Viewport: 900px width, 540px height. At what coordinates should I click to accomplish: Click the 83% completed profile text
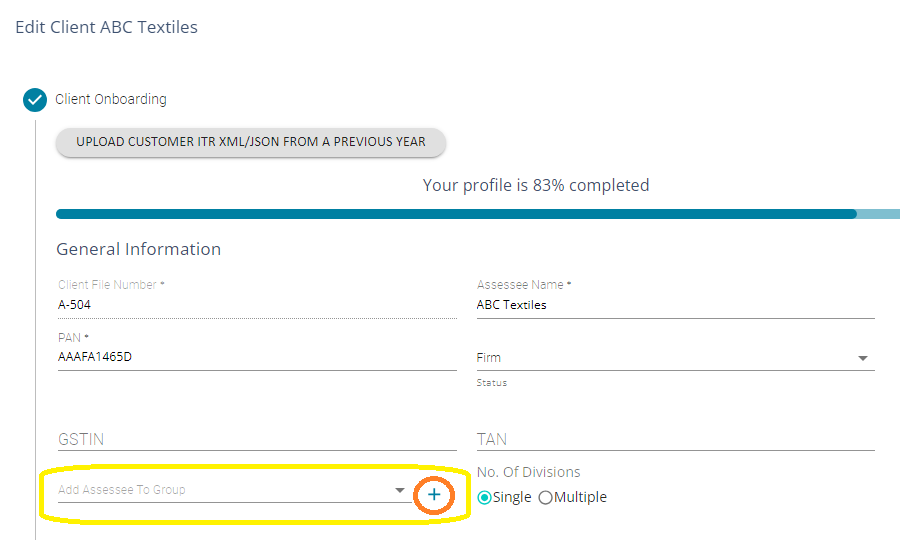(536, 185)
